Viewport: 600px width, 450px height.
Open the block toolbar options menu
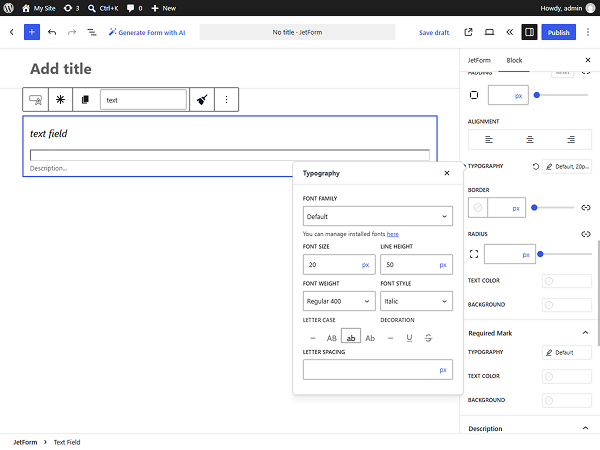pos(227,99)
